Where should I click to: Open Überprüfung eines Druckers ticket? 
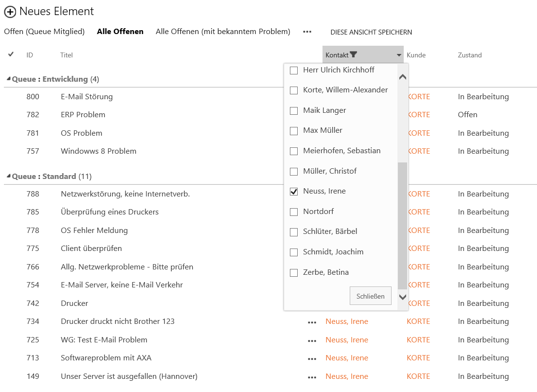point(109,212)
